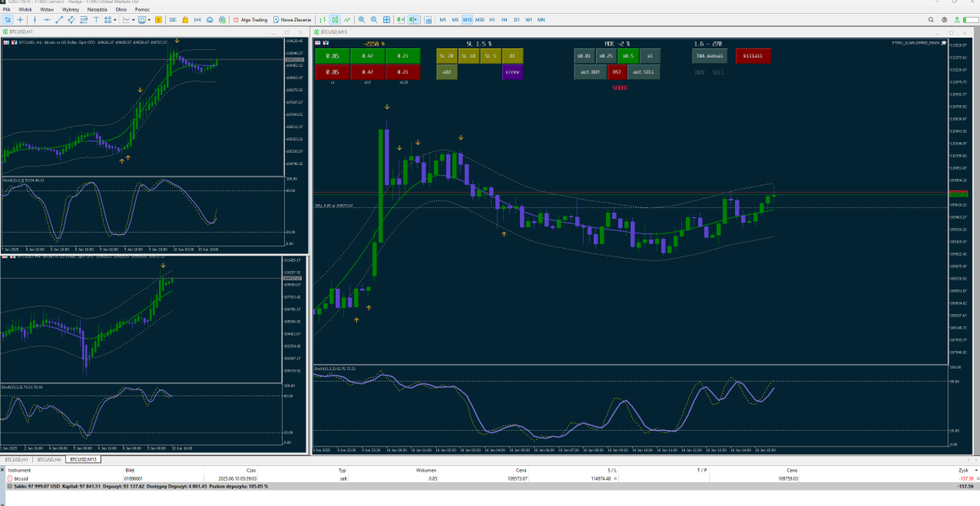
Task: Toggle Algo Trading button
Action: click(x=251, y=19)
